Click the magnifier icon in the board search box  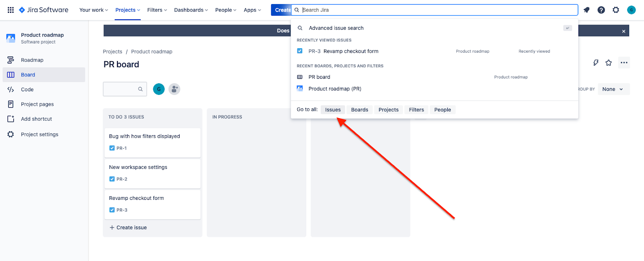coord(140,89)
